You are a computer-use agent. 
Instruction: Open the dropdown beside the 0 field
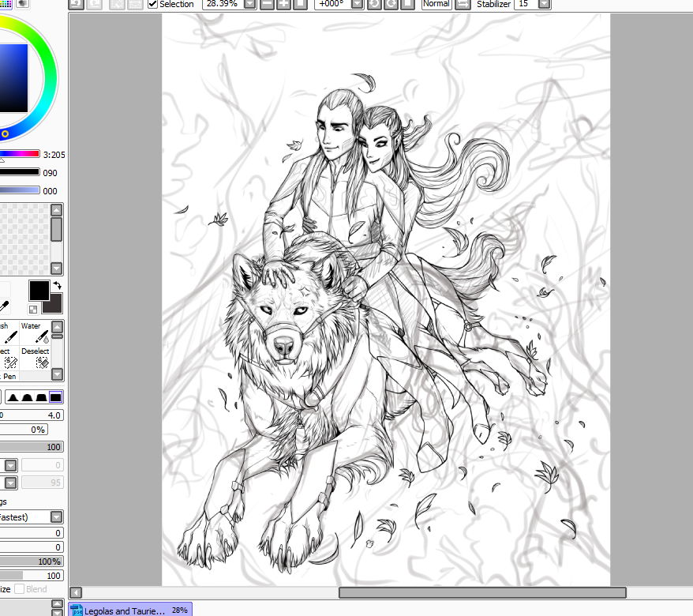[x=10, y=465]
